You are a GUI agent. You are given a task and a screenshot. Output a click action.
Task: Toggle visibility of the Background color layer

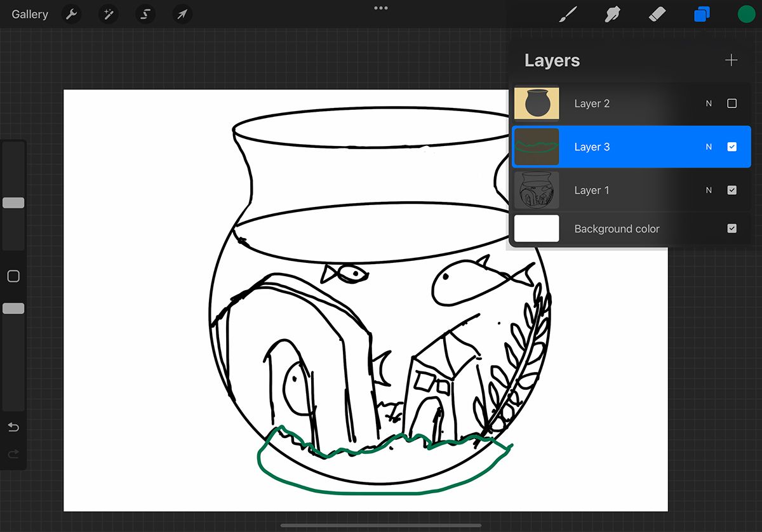(732, 228)
